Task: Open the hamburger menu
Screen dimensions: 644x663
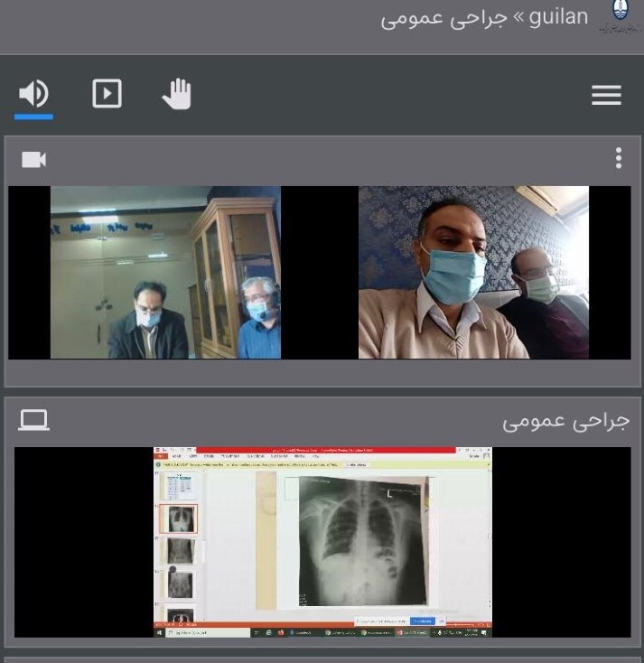Action: [x=606, y=95]
